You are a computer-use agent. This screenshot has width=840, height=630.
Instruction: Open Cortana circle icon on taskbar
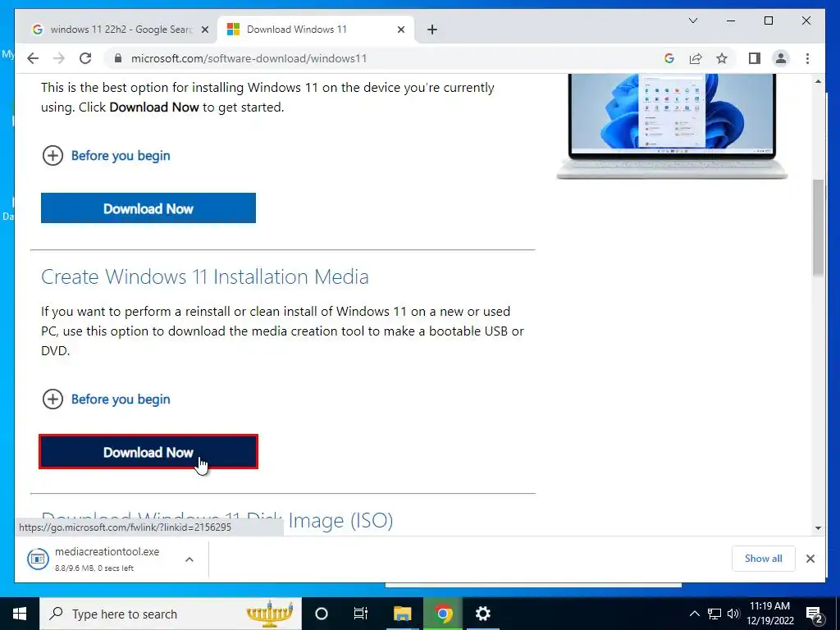321,614
